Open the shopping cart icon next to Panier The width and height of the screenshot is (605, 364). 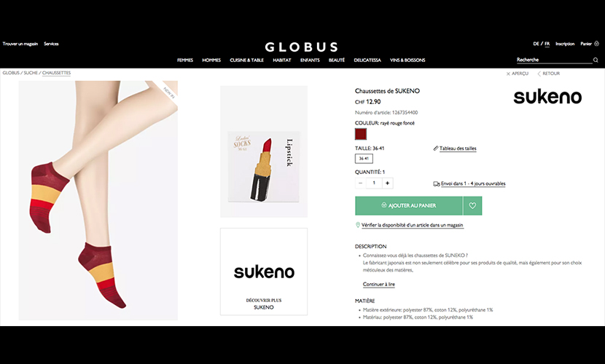[596, 44]
